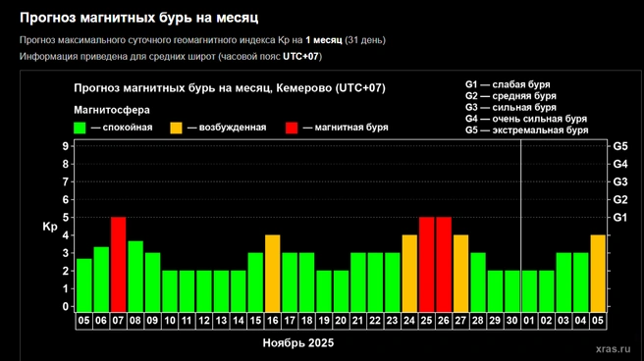Click the 'Ноябрь 2025' month label
Image resolution: width=644 pixels, height=361 pixels.
[298, 343]
